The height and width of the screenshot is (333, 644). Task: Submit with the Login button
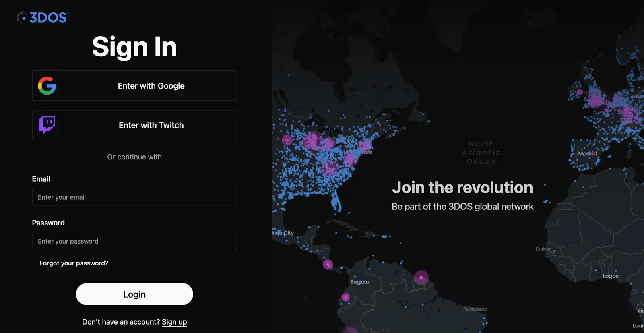(x=134, y=294)
